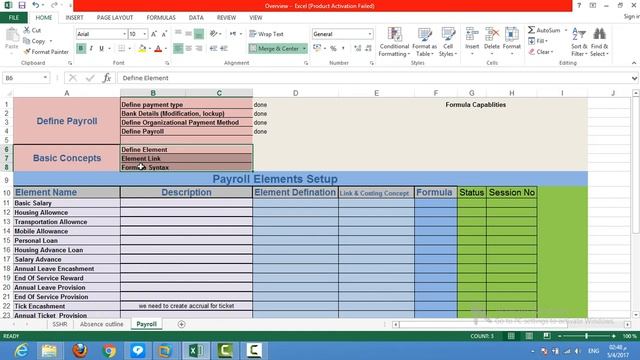Toggle Merge & Center

[x=274, y=49]
